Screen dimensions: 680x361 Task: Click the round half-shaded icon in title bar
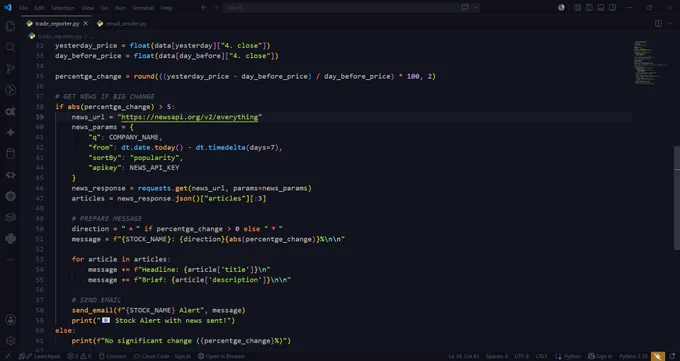click(561, 7)
